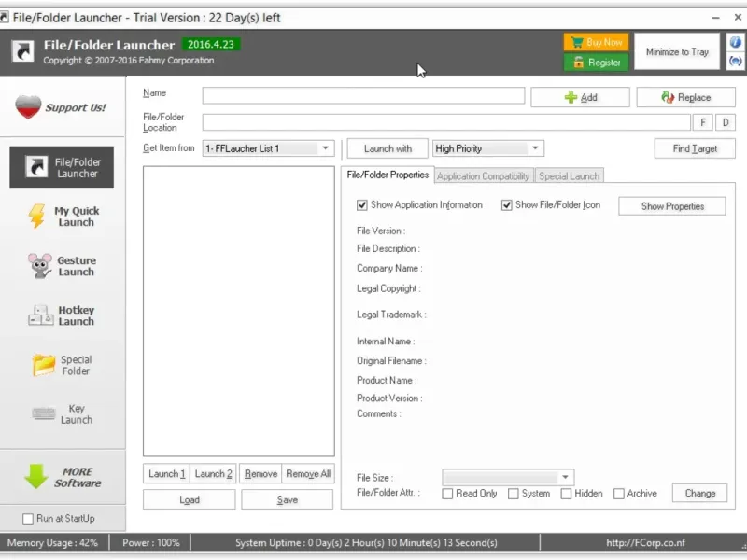Image resolution: width=747 pixels, height=560 pixels.
Task: Click Minimize to Tray button
Action: [677, 52]
